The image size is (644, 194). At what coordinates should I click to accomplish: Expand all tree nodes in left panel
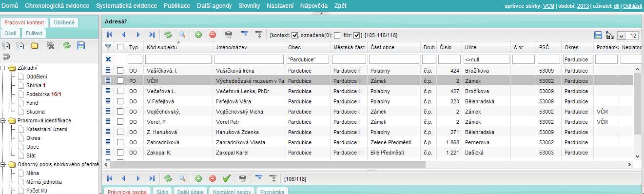tap(6, 45)
